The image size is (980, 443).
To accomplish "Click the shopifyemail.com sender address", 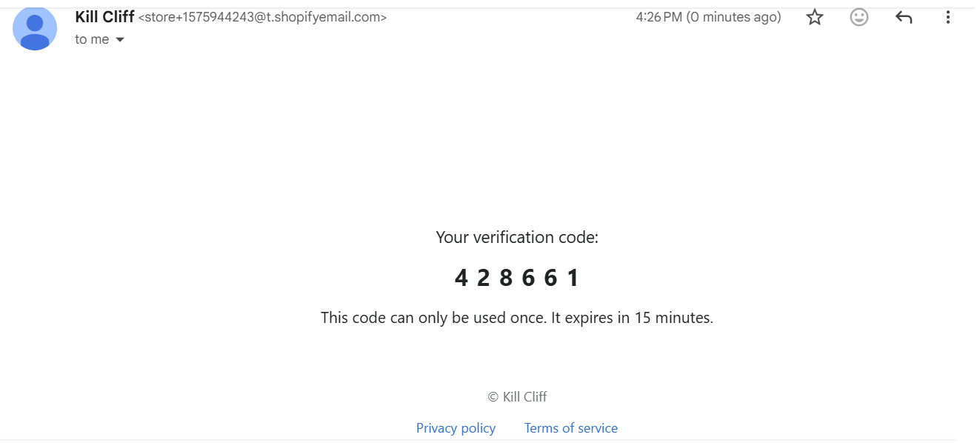I will coord(262,17).
